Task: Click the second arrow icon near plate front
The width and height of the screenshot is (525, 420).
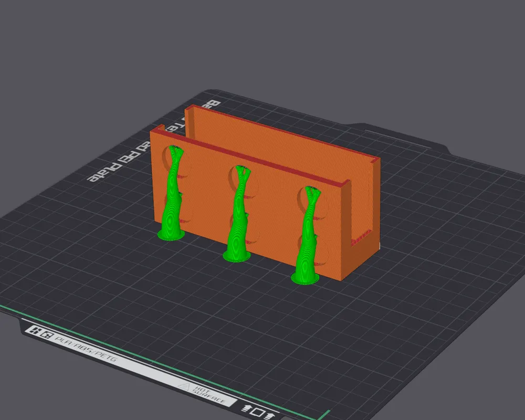Action: click(x=270, y=416)
